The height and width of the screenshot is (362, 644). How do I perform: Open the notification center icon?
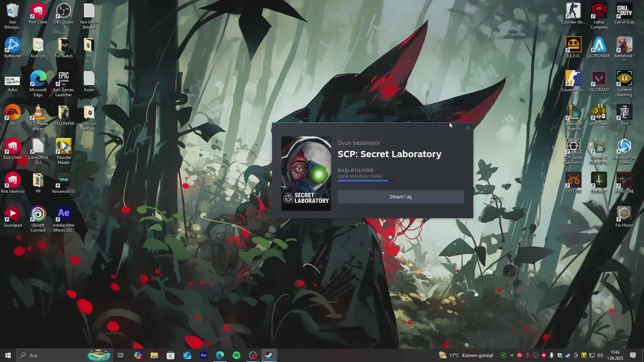(x=633, y=355)
